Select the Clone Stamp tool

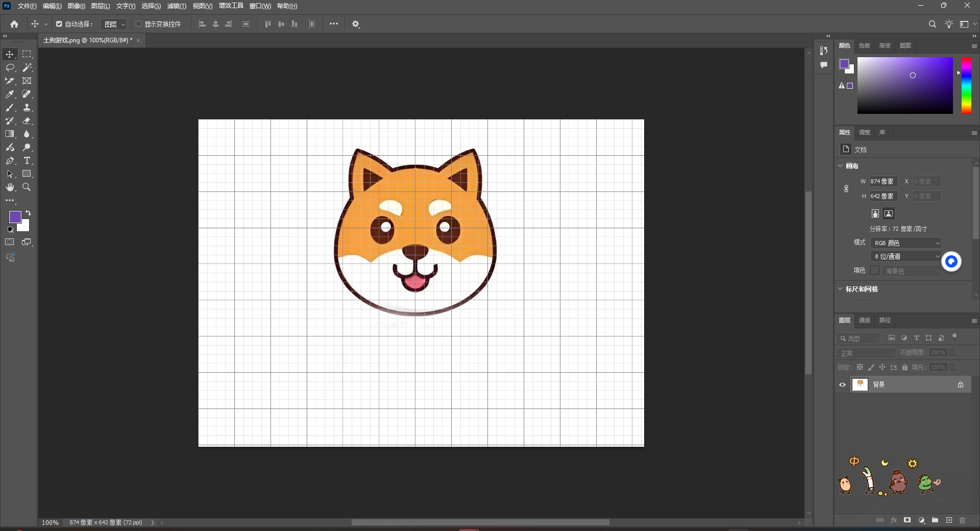[27, 107]
